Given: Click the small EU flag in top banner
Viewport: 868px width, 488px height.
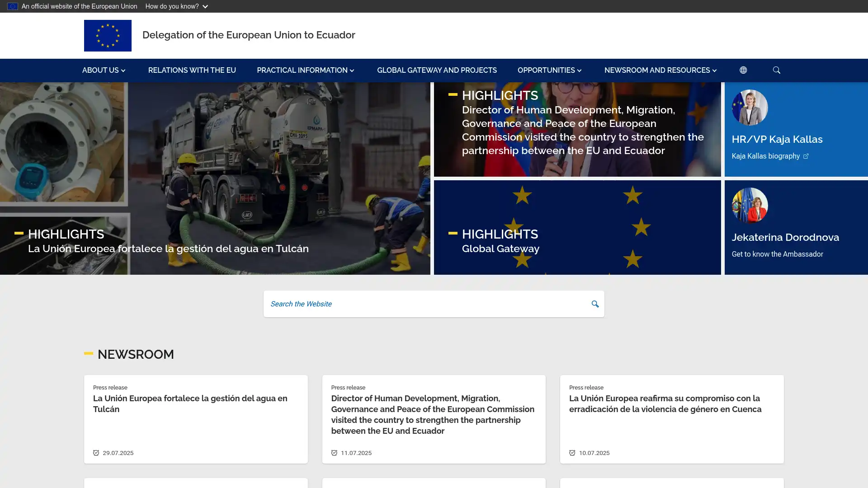Looking at the screenshot, I should (12, 6).
